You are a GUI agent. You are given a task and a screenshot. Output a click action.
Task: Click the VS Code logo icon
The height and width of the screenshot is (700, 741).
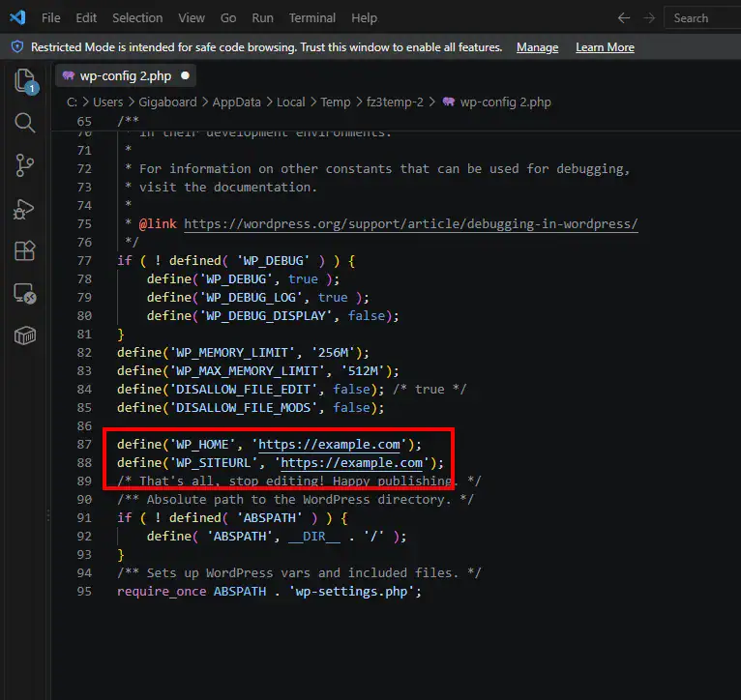18,18
